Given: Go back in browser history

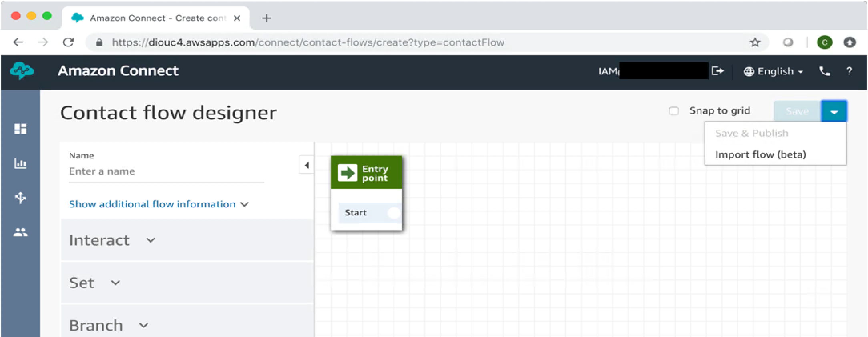Looking at the screenshot, I should 18,42.
